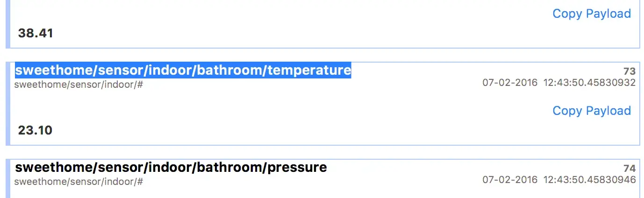Click the 23.10 payload value
644x198 pixels.
(35, 130)
